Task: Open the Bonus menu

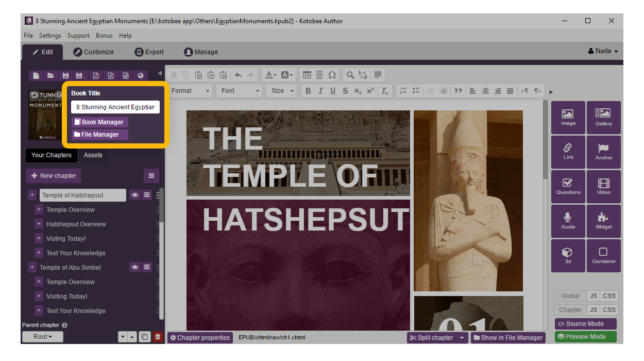Action: click(104, 36)
